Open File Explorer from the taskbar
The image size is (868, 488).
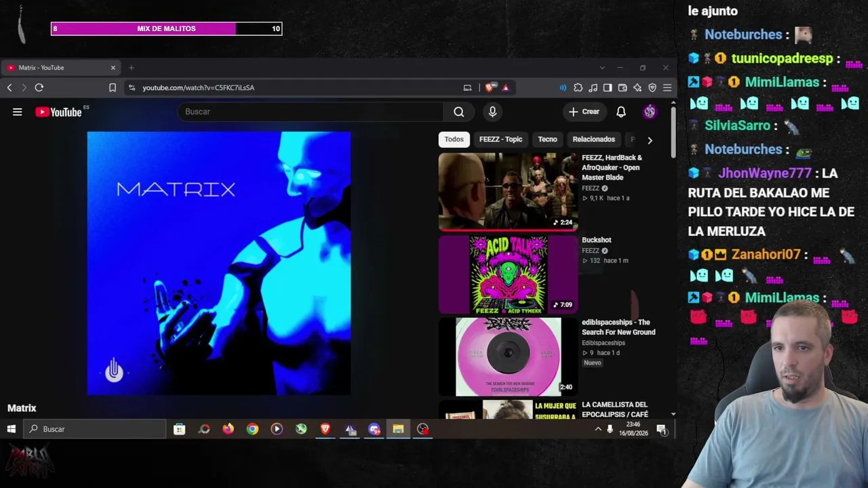click(x=398, y=429)
